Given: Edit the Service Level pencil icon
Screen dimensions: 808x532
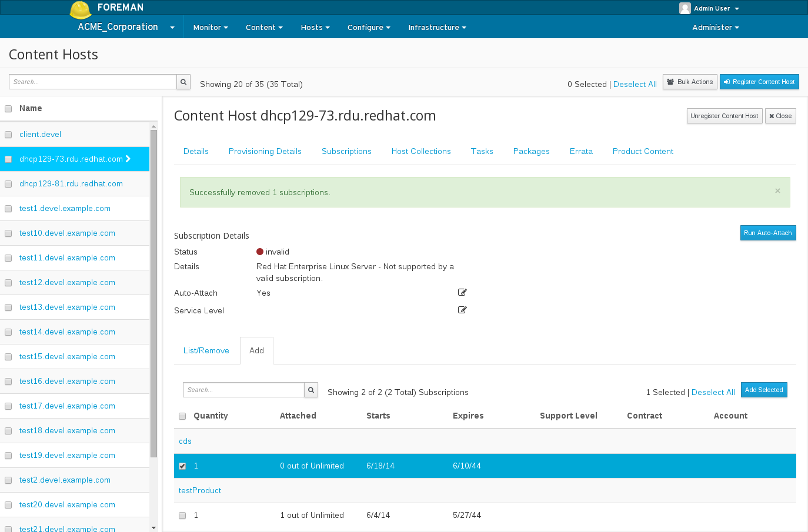Looking at the screenshot, I should coord(462,310).
